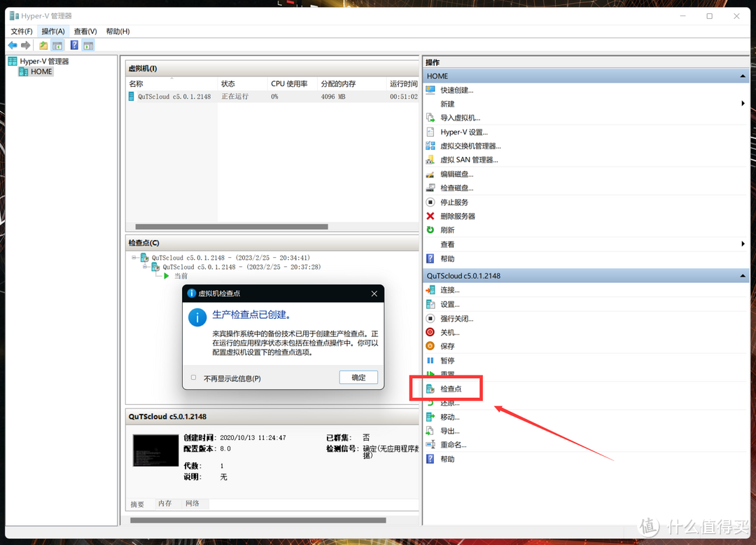Click the Forward arrow toolbar icon
This screenshot has height=545, width=756.
tap(26, 46)
